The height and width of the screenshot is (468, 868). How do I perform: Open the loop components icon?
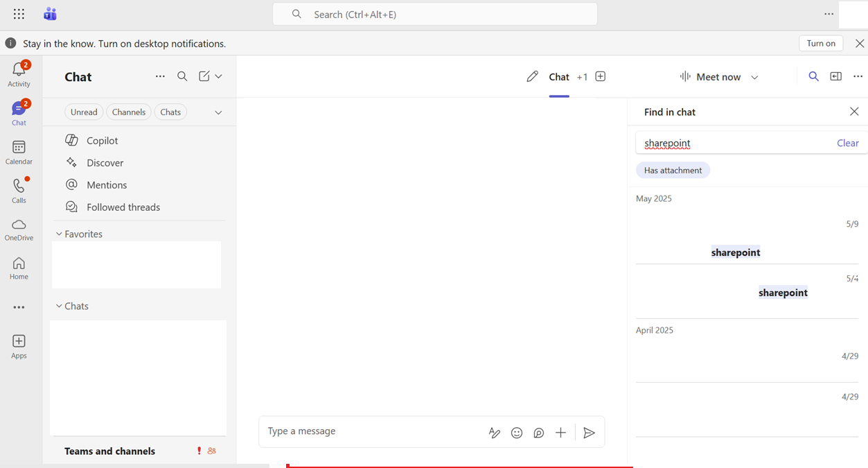coord(539,433)
